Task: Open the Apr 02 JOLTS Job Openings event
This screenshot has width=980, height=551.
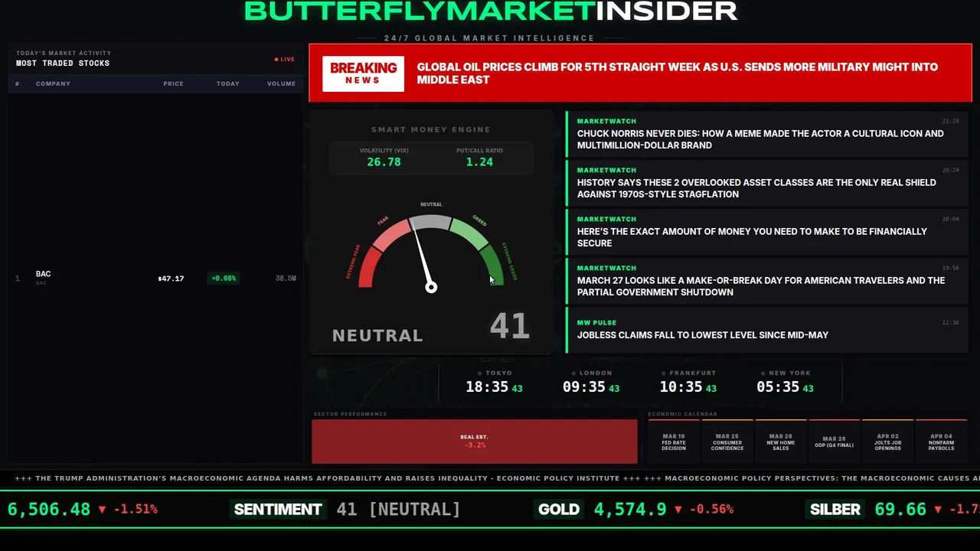Action: (x=888, y=442)
